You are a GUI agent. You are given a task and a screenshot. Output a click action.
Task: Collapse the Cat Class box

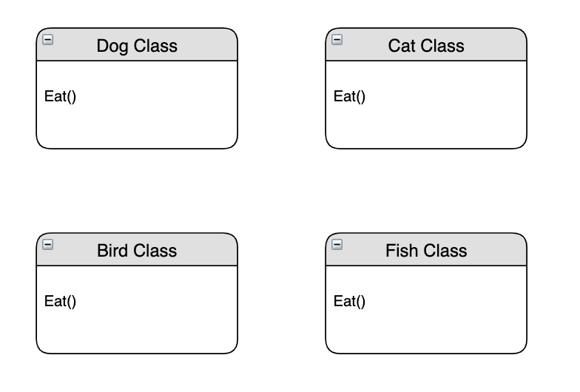point(337,39)
